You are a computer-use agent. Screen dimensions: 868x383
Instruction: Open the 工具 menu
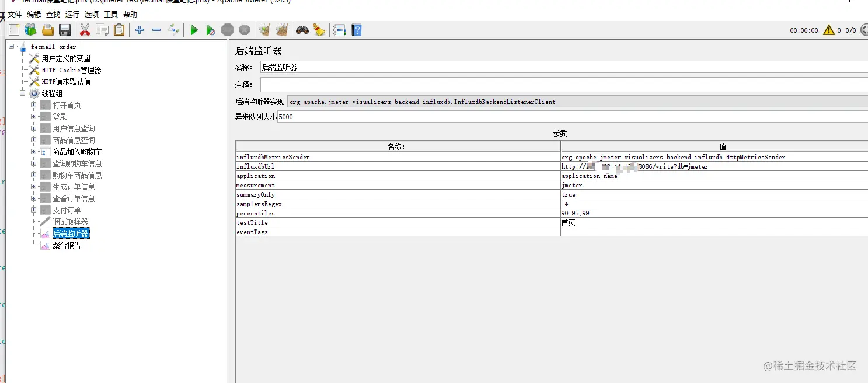111,15
